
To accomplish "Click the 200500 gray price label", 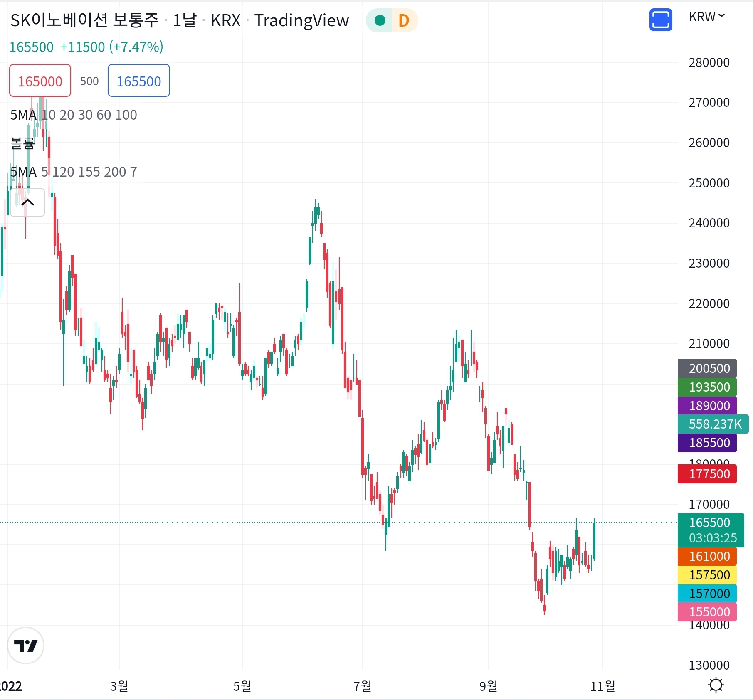I will (707, 368).
